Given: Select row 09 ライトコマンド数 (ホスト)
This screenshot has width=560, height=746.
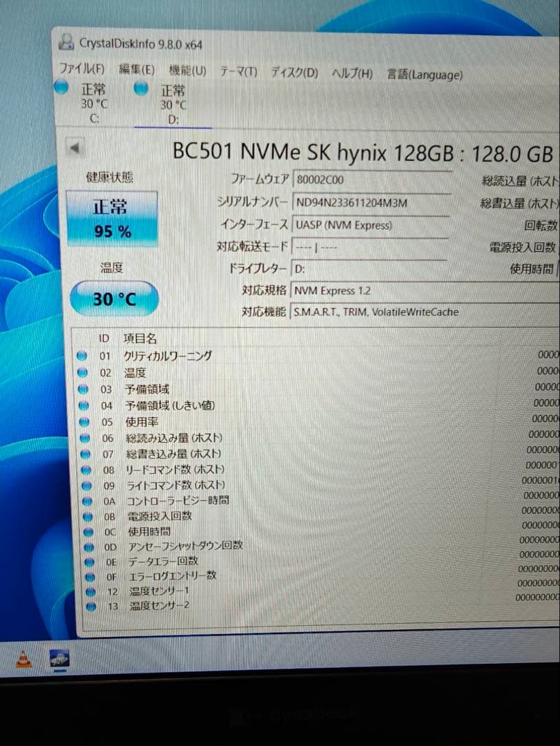Looking at the screenshot, I should (x=320, y=485).
